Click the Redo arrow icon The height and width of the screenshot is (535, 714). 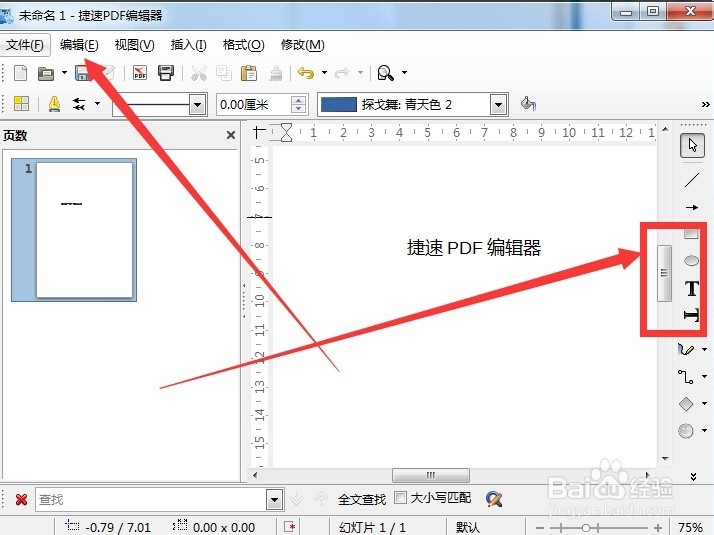(342, 73)
